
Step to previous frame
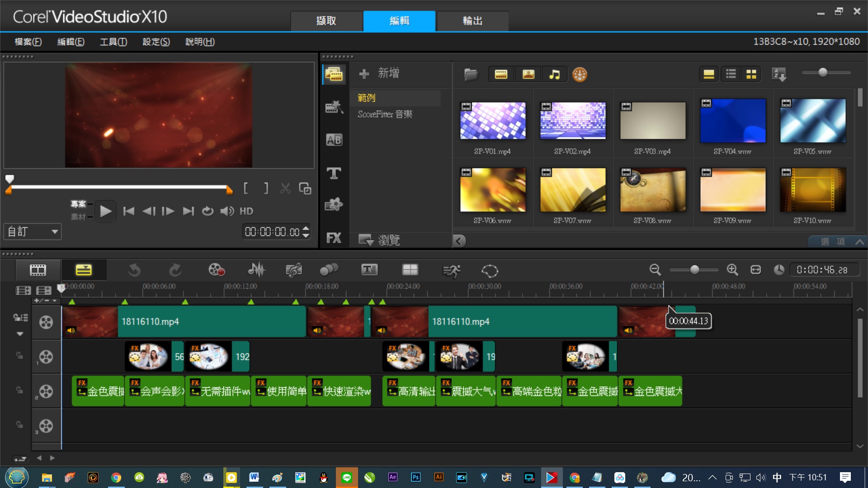point(149,211)
